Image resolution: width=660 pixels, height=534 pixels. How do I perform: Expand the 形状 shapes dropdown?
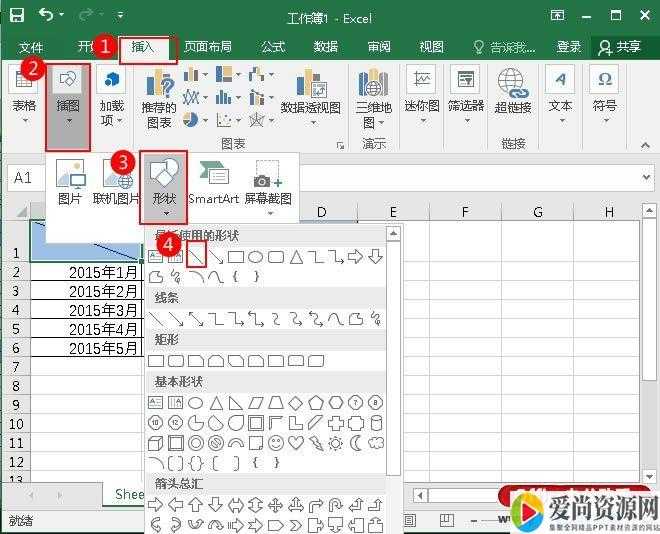tap(164, 182)
